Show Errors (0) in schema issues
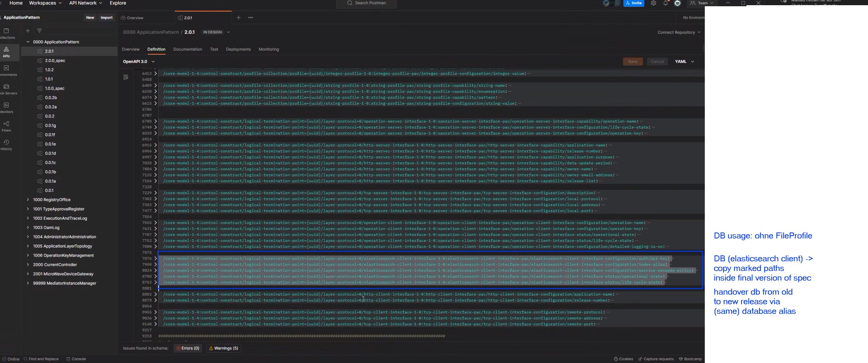 (x=187, y=348)
